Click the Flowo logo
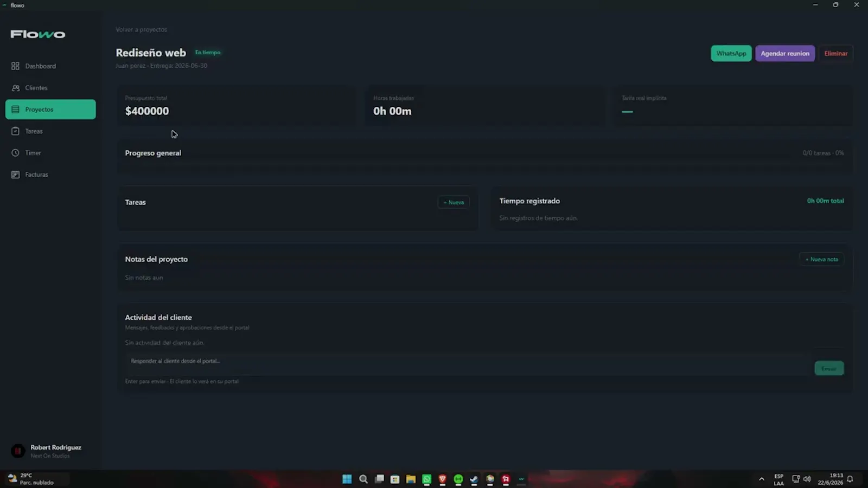 (38, 34)
